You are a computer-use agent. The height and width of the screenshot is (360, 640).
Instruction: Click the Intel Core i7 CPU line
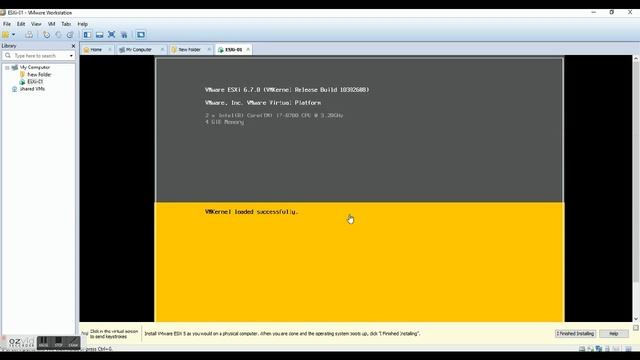[274, 116]
